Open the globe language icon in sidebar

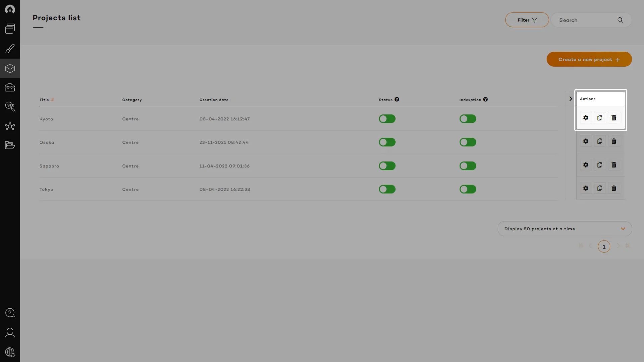pos(10,352)
